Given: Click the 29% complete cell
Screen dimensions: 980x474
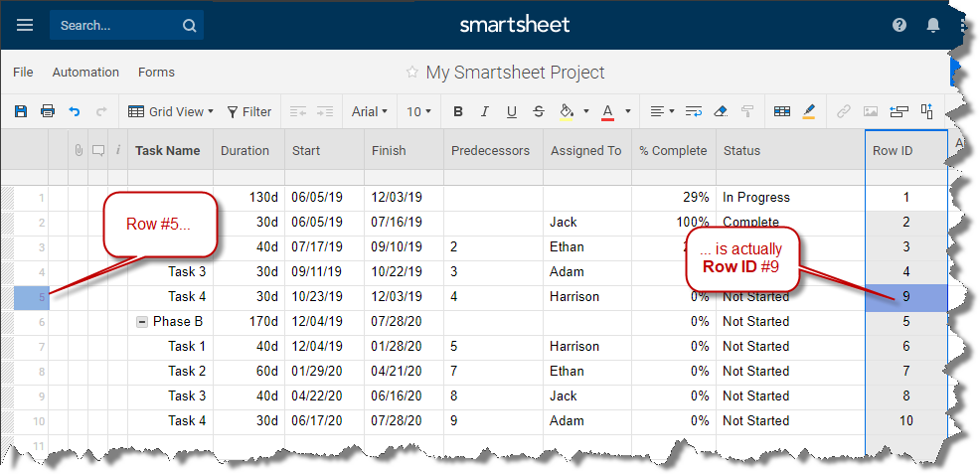Looking at the screenshot, I should coord(674,198).
